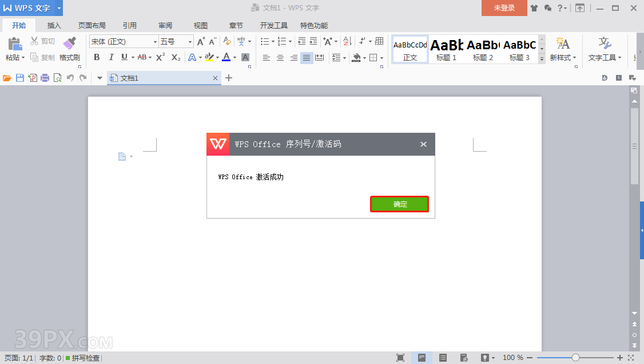Toggle superscript formatting
The image size is (644, 364).
click(161, 57)
